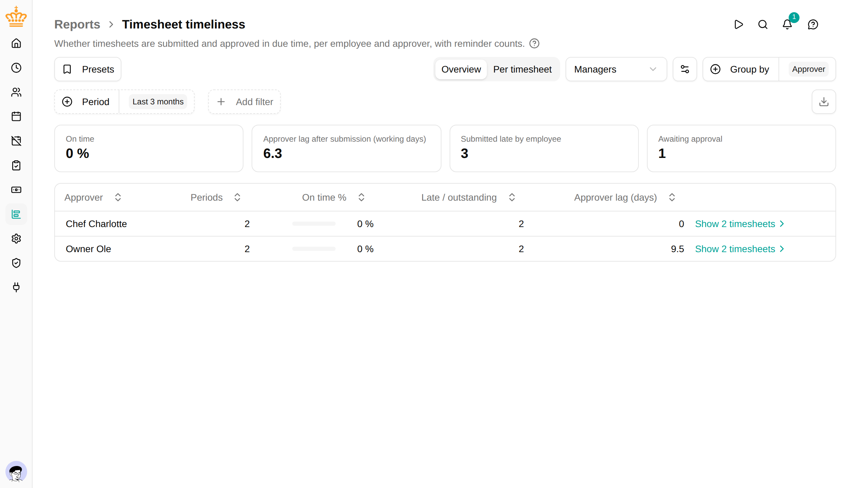The image size is (868, 488).
Task: Open search with the magnifier icon
Action: coord(763,24)
